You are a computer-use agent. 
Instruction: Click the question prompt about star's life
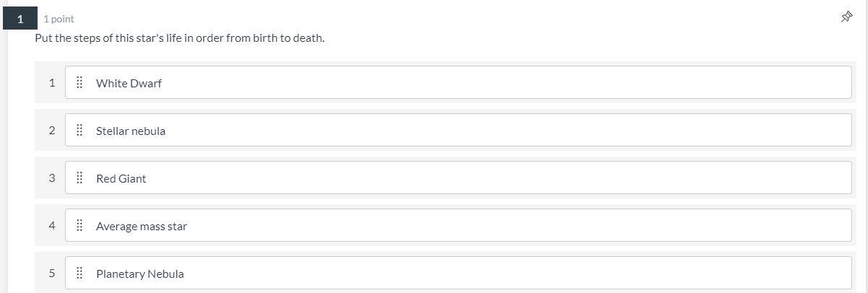click(179, 38)
